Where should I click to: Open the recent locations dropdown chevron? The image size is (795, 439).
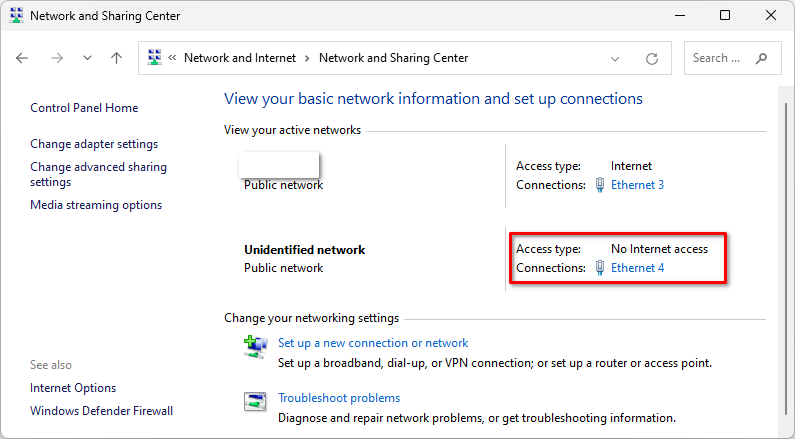pos(87,58)
